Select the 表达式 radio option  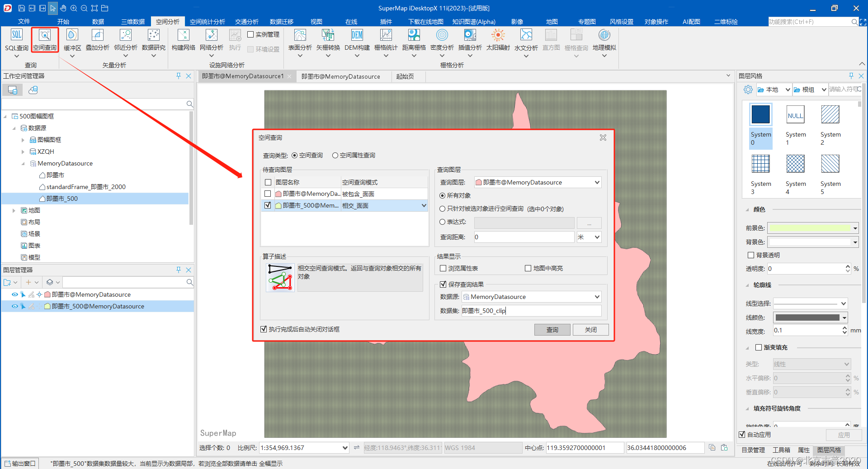(443, 222)
